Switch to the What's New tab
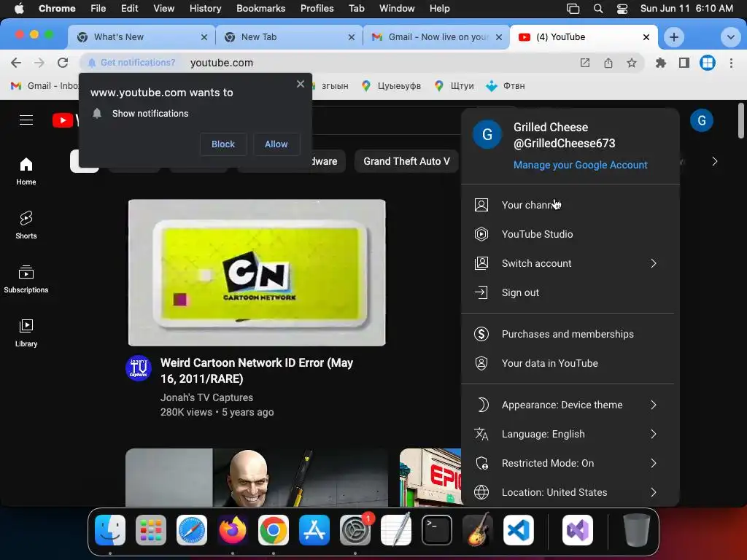The width and height of the screenshot is (747, 560). (142, 37)
